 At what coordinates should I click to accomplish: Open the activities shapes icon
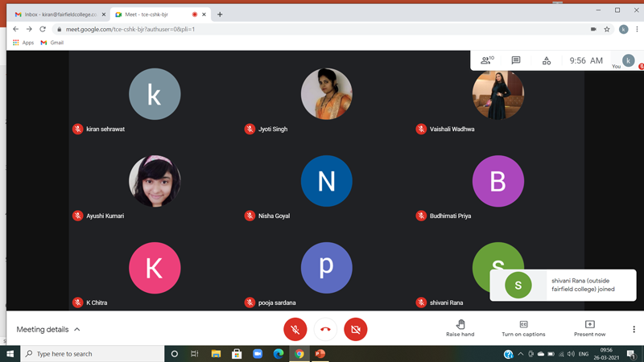[x=547, y=60]
